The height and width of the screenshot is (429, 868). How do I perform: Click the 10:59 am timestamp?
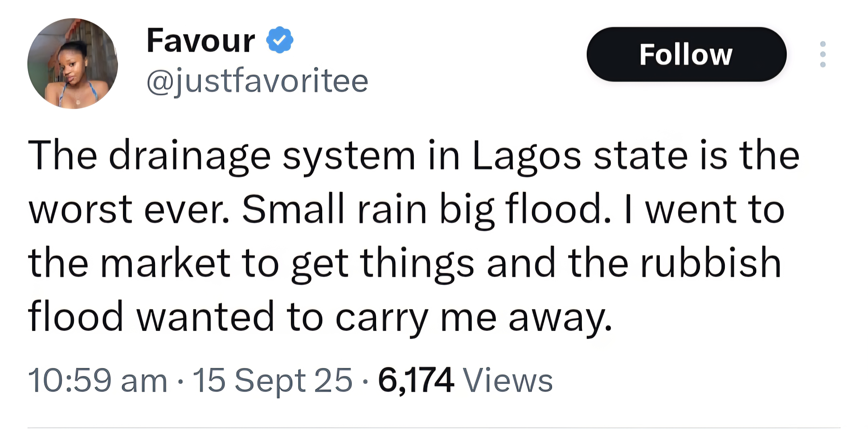[x=98, y=381]
